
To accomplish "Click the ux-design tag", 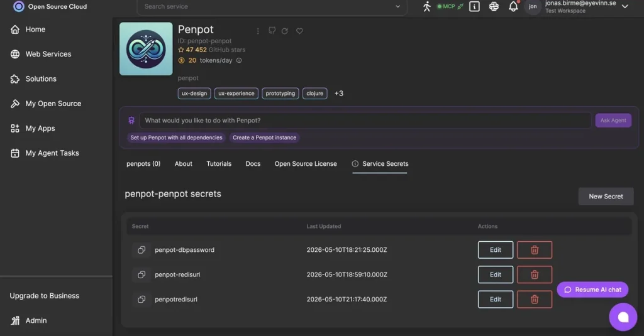I will [194, 94].
